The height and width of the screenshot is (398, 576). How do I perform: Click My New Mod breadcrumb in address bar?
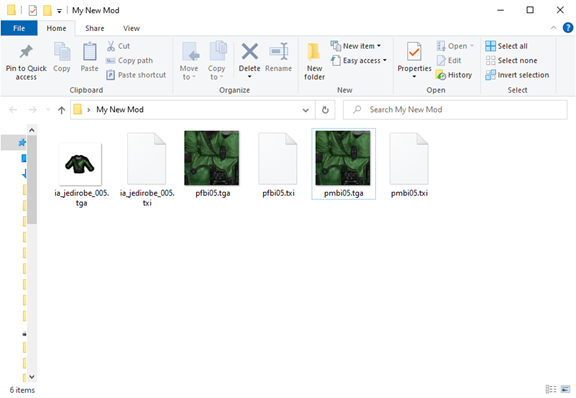[x=120, y=110]
